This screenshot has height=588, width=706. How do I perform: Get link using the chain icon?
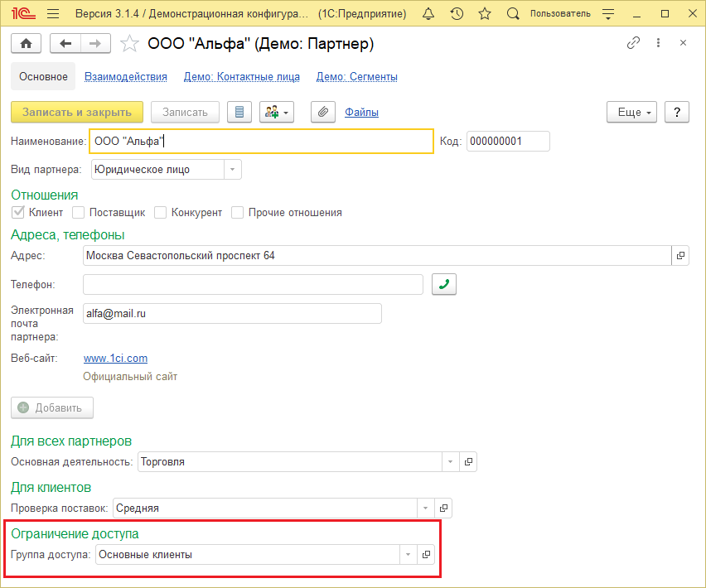[x=633, y=43]
